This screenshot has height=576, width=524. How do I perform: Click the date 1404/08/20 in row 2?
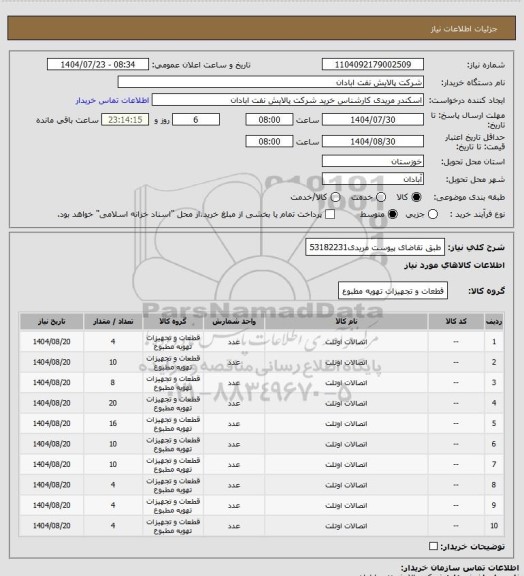(51, 362)
